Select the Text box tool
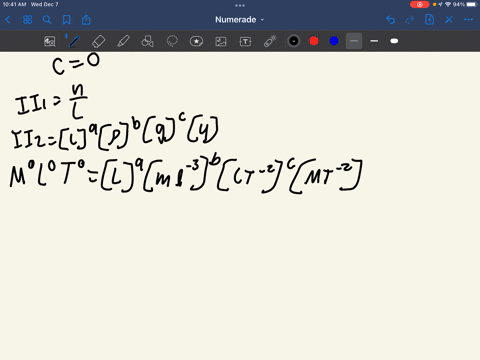 [245, 41]
